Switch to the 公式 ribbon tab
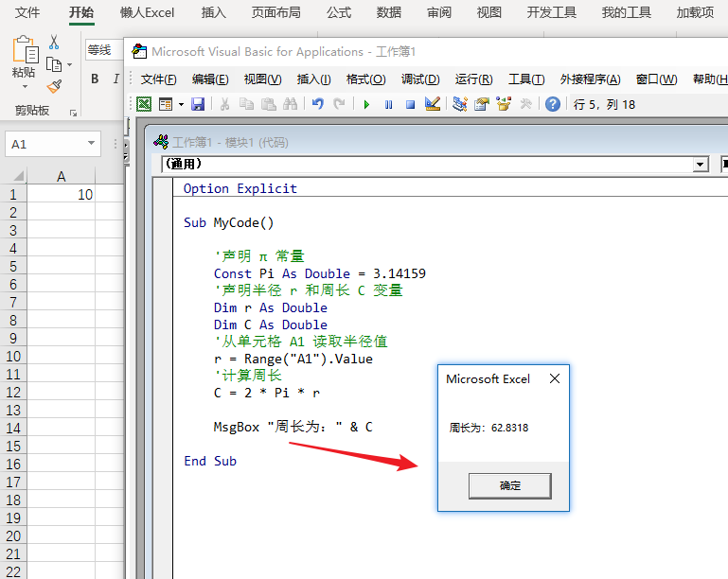728x579 pixels. (339, 12)
